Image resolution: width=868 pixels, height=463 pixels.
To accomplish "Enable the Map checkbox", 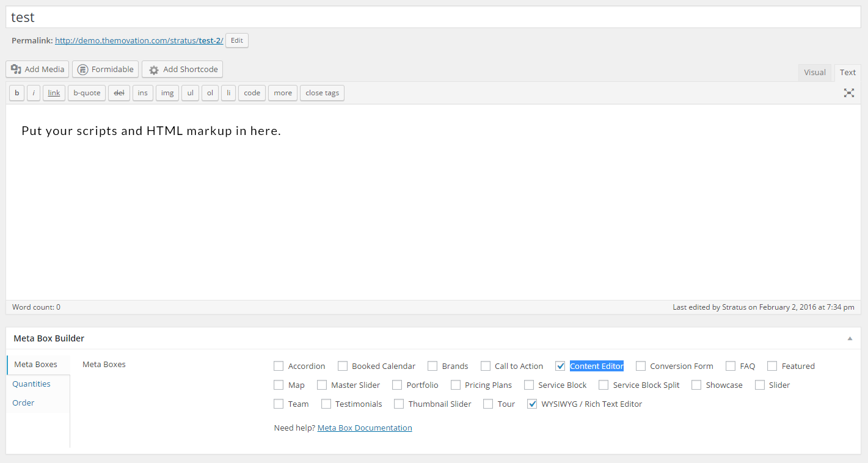I will [279, 385].
